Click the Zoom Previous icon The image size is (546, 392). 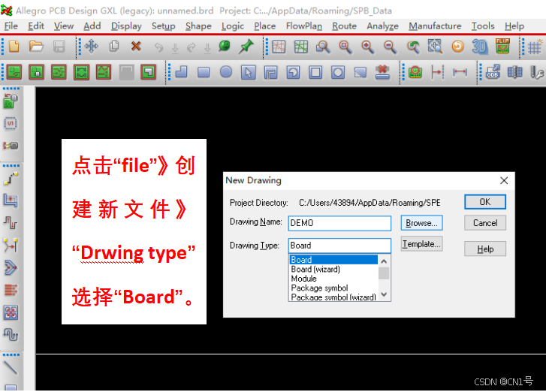[x=413, y=47]
